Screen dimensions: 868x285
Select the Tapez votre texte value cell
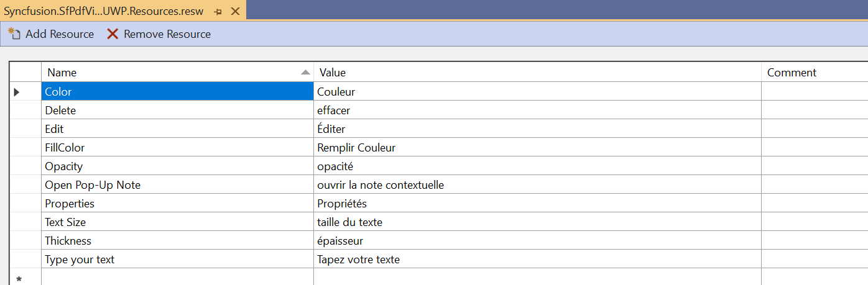537,259
